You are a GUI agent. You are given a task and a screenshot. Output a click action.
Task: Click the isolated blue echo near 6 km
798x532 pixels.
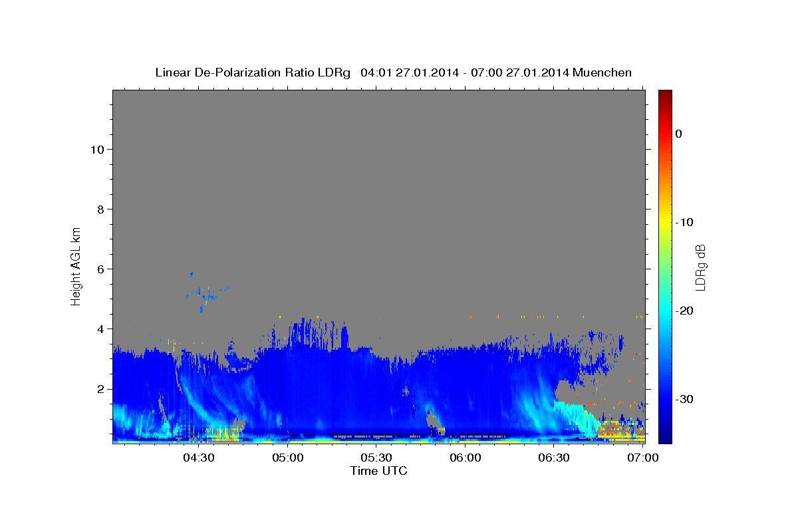[191, 274]
